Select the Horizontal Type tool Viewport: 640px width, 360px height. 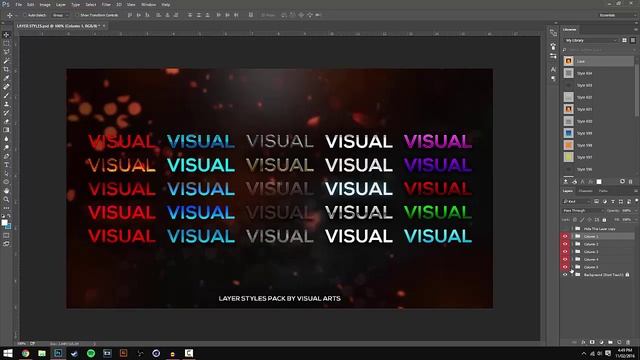[x=6, y=164]
